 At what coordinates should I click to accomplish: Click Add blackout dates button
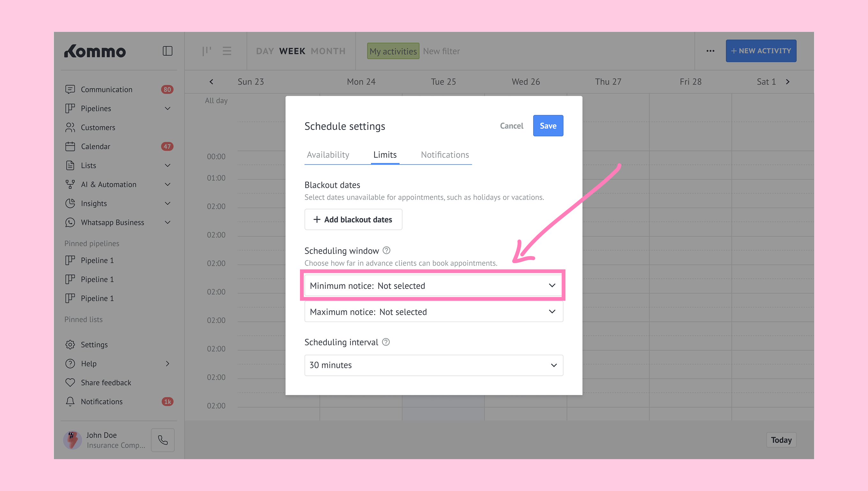pyautogui.click(x=353, y=220)
